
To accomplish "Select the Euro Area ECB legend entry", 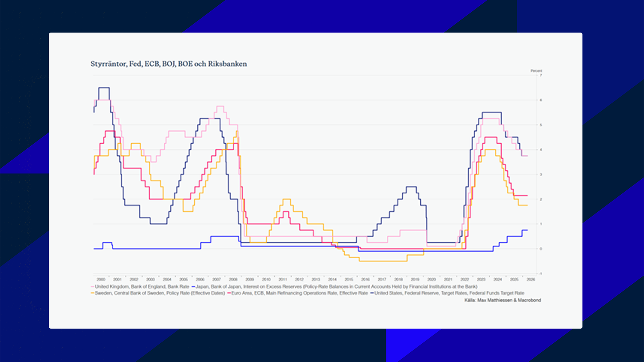I will tap(300, 293).
